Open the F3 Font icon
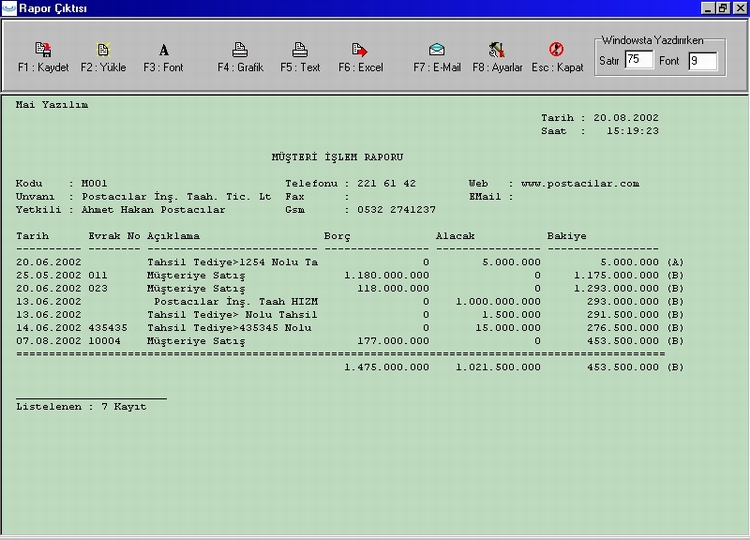 tap(164, 50)
